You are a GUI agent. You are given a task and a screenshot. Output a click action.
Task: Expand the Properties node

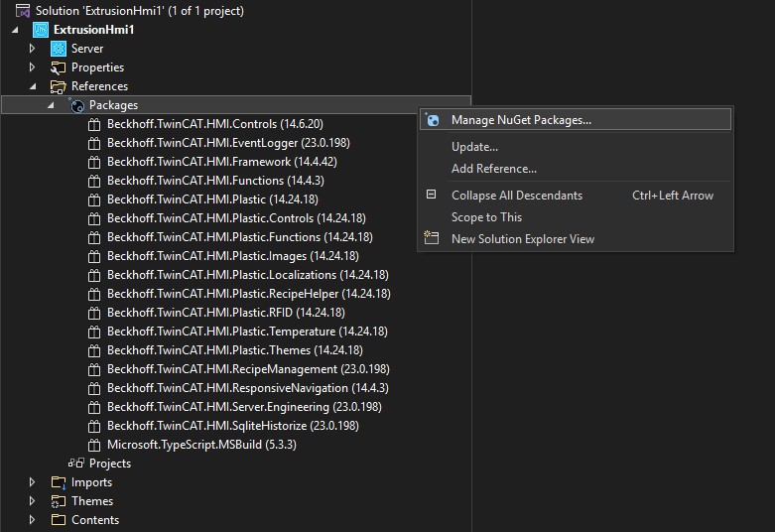point(32,67)
